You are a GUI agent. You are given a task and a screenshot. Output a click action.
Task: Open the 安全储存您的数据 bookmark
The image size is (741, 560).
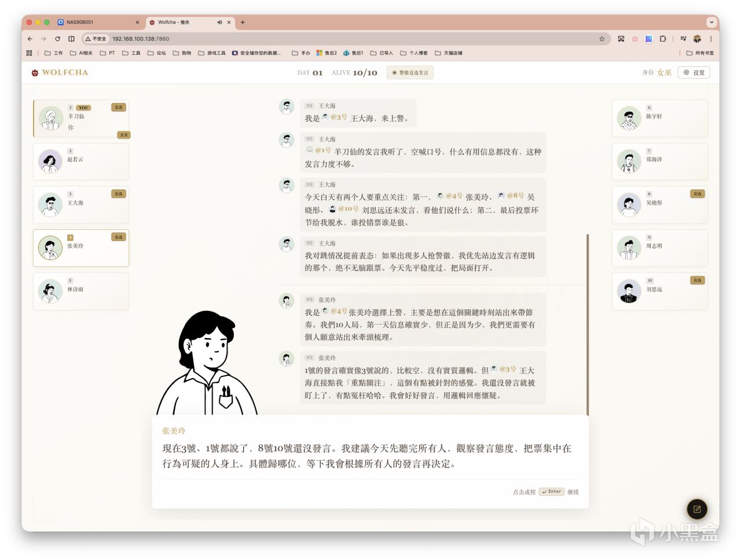click(x=256, y=53)
